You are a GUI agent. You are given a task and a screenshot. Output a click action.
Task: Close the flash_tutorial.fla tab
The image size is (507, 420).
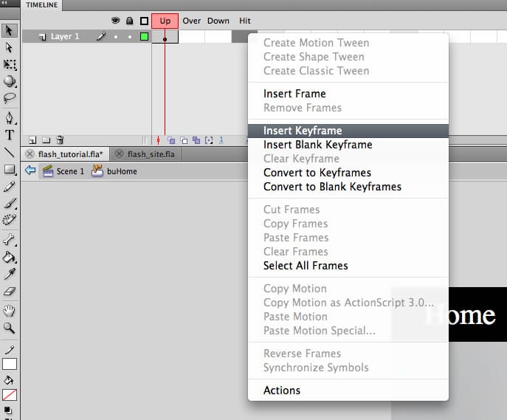pos(30,154)
